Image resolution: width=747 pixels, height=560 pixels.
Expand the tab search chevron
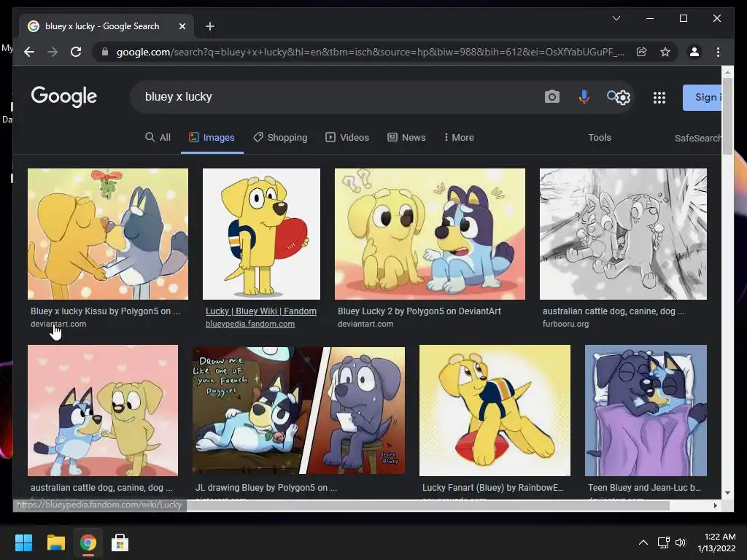pos(616,18)
